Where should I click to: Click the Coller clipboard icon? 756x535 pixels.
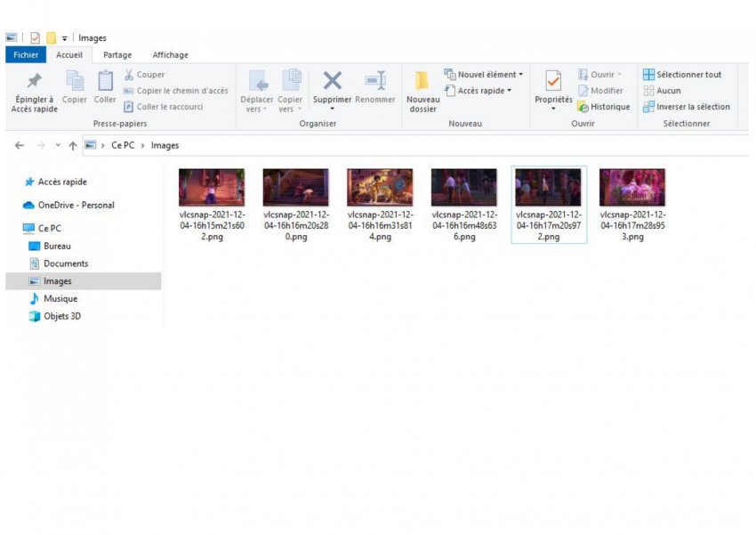105,81
